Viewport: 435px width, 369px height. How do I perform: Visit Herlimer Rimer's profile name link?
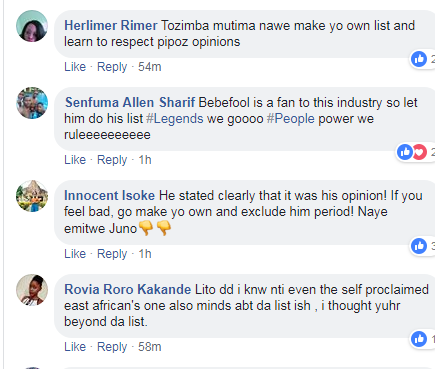click(x=111, y=26)
